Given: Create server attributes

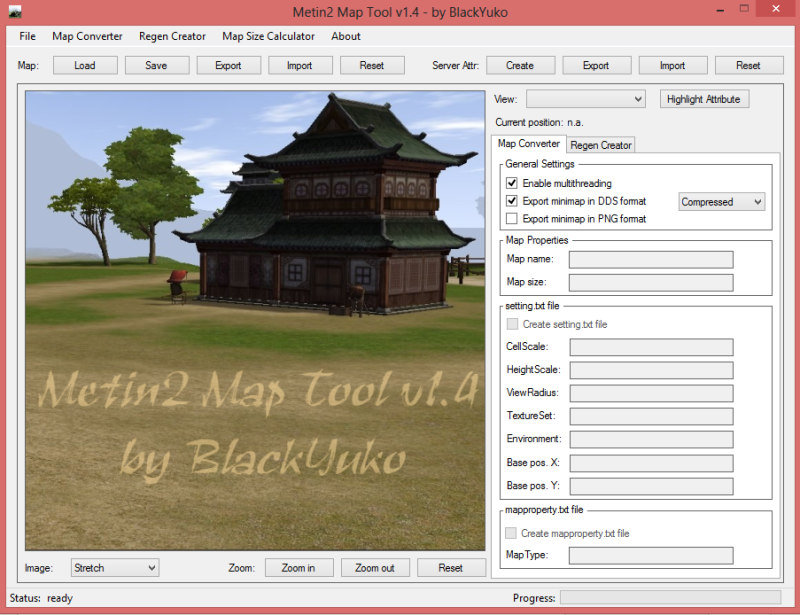Looking at the screenshot, I should coord(520,65).
